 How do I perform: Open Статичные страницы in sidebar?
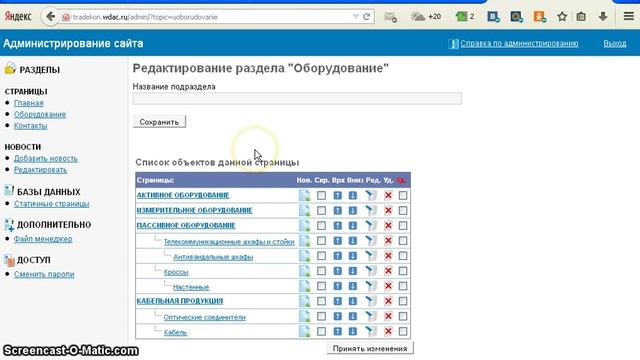[51, 204]
